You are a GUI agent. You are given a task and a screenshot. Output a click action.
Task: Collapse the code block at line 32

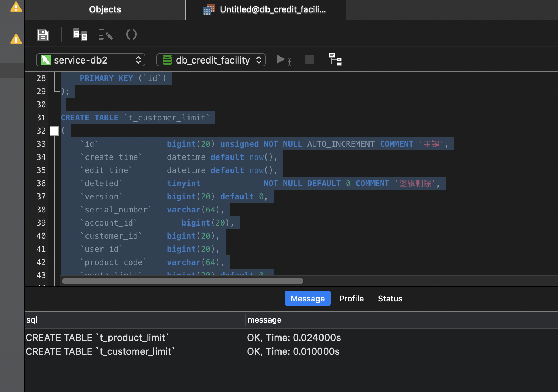[54, 131]
